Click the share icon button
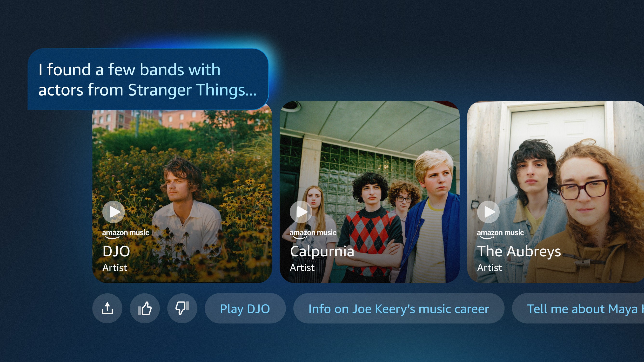Screen dimensions: 644x362 [107, 308]
